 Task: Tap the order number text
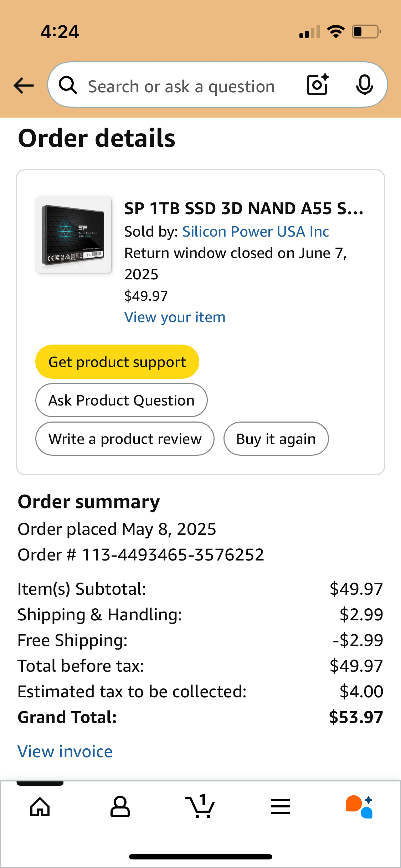coord(141,555)
